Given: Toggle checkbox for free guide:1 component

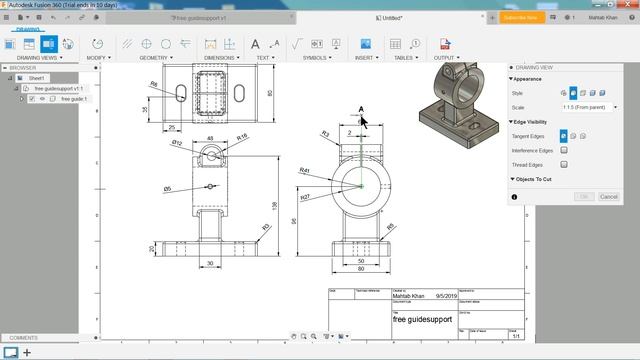Looking at the screenshot, I should tap(32, 99).
